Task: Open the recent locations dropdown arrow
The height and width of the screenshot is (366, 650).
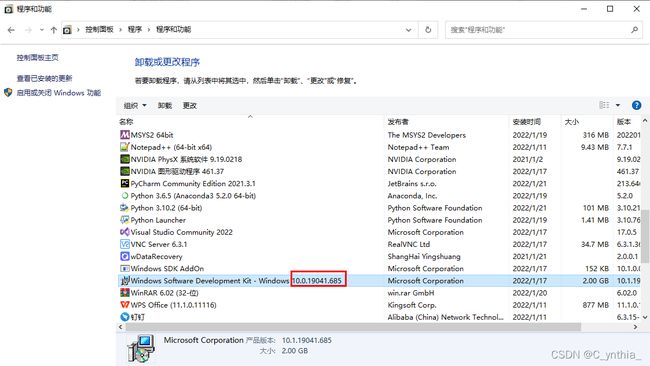Action: [x=41, y=30]
